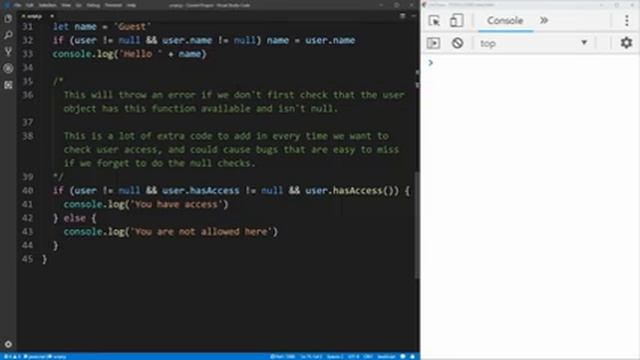Click the string 'You are not allowed here'
Image resolution: width=640 pixels, height=360 pixels.
pyautogui.click(x=201, y=231)
